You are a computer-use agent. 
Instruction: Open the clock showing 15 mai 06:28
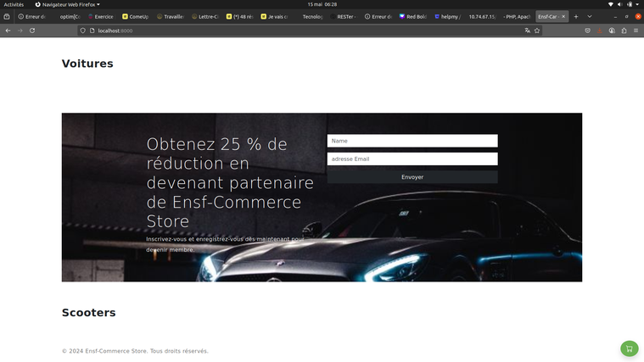[322, 4]
